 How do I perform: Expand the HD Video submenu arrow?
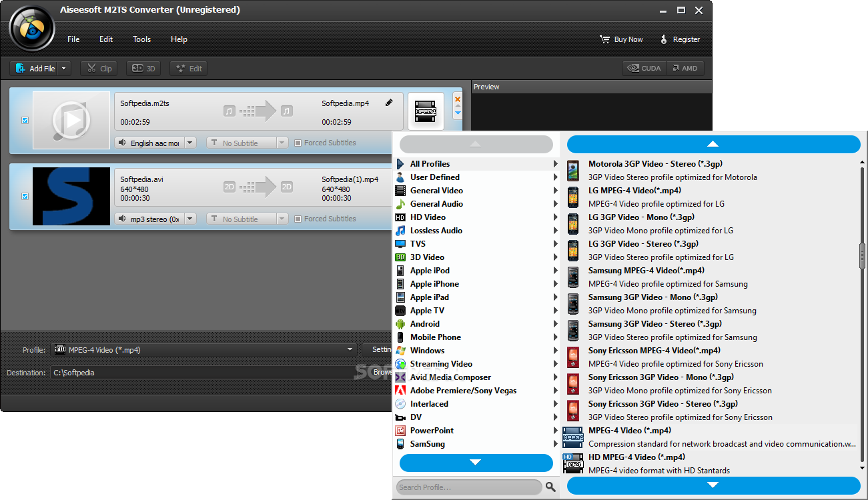pos(555,217)
